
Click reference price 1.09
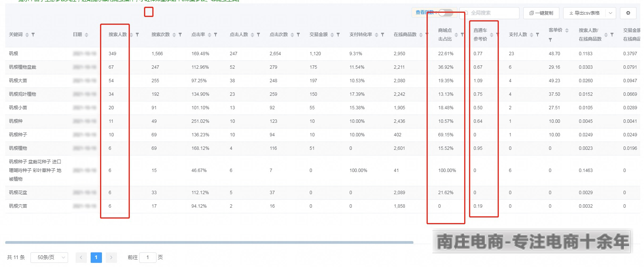pyautogui.click(x=478, y=81)
